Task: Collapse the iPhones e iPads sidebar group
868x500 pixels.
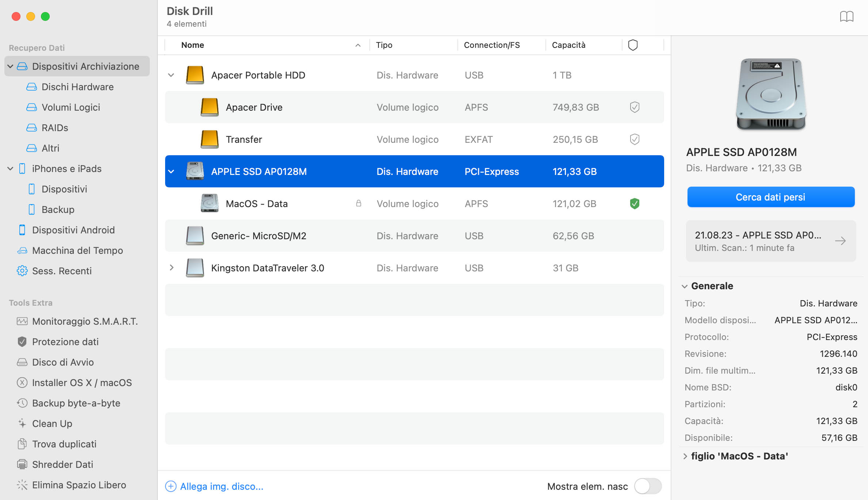Action: (11, 168)
